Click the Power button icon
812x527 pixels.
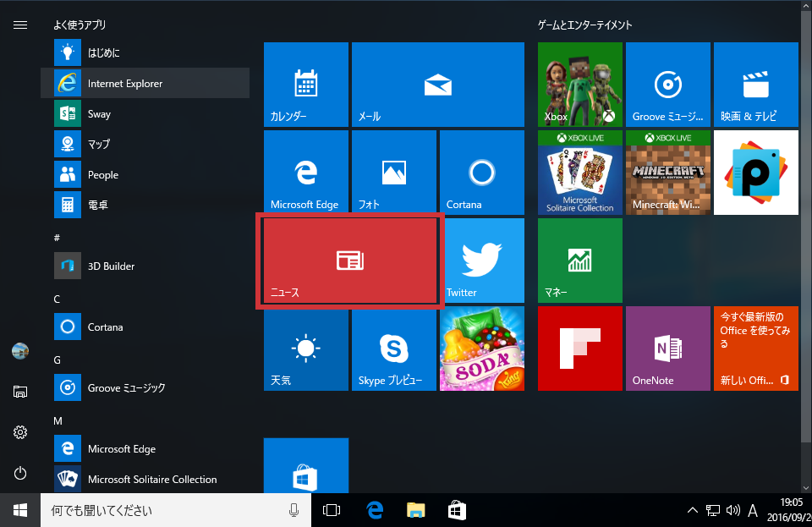[20, 473]
